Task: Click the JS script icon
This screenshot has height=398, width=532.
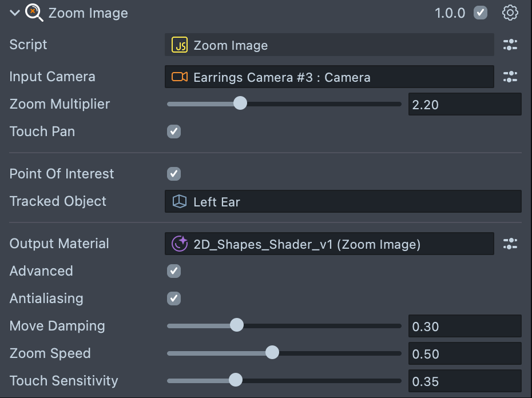Action: point(180,45)
